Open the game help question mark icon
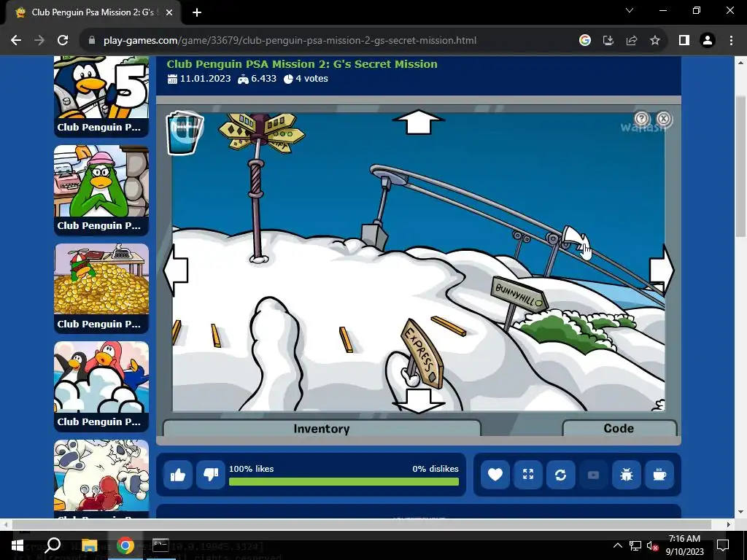Viewport: 747px width, 560px height. [642, 119]
